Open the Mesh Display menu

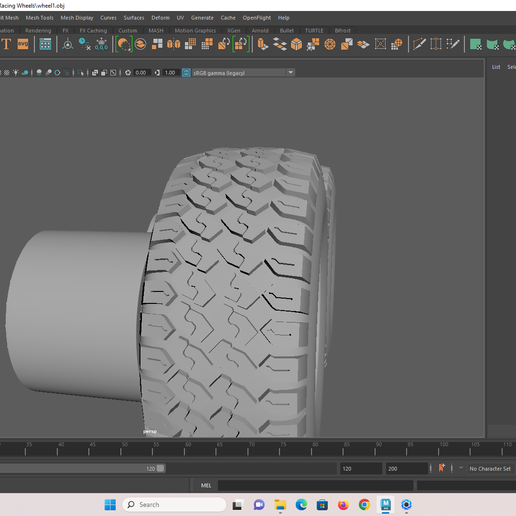point(77,18)
